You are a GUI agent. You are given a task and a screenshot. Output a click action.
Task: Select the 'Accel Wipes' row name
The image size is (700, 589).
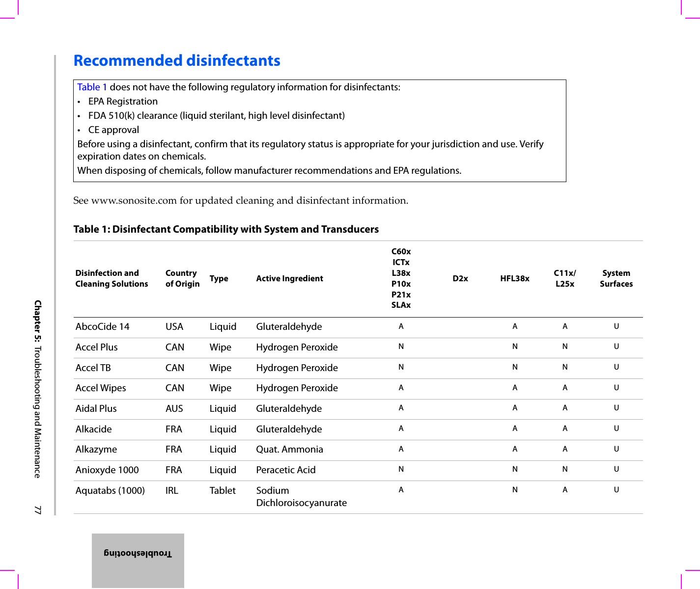[101, 388]
